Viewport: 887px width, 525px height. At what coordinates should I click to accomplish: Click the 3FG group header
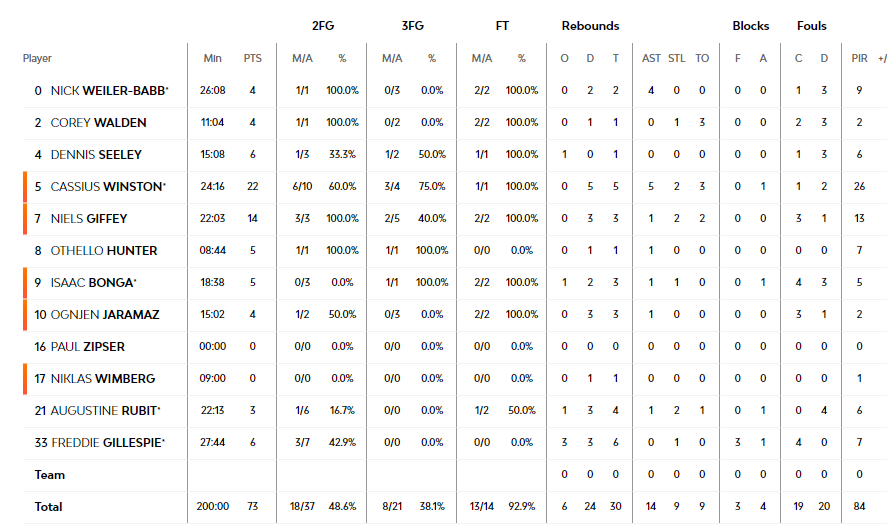412,26
